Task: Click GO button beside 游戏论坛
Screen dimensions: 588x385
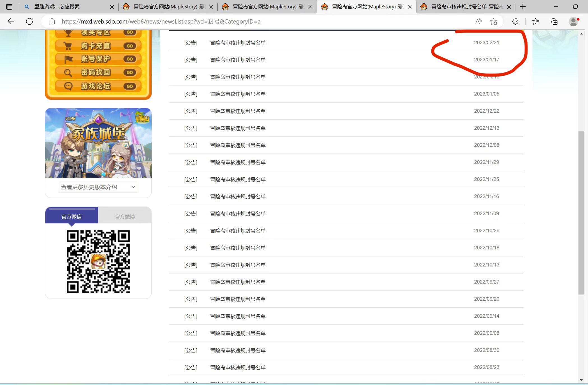Action: (x=129, y=86)
